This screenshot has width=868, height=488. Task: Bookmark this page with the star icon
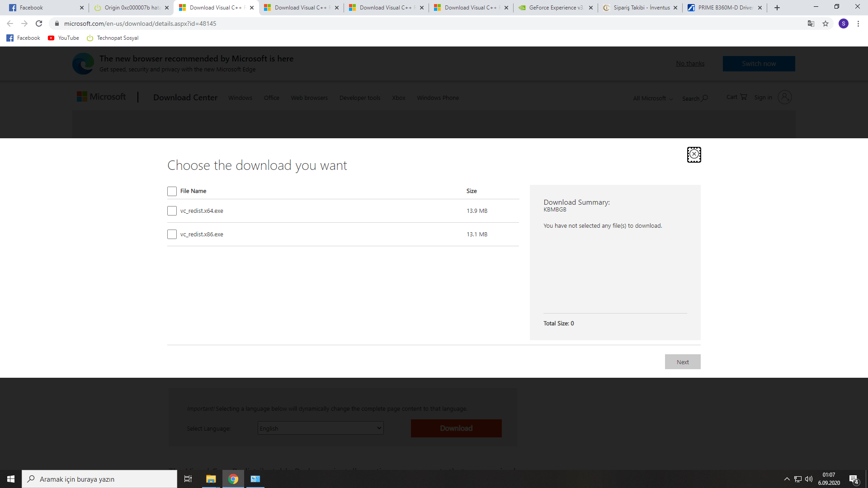click(x=826, y=23)
